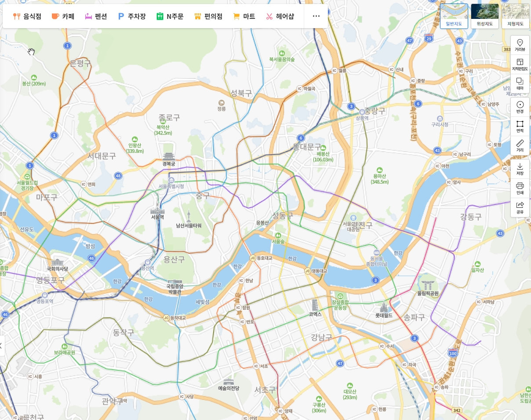Select the 정릉 heritage site marker

click(222, 102)
